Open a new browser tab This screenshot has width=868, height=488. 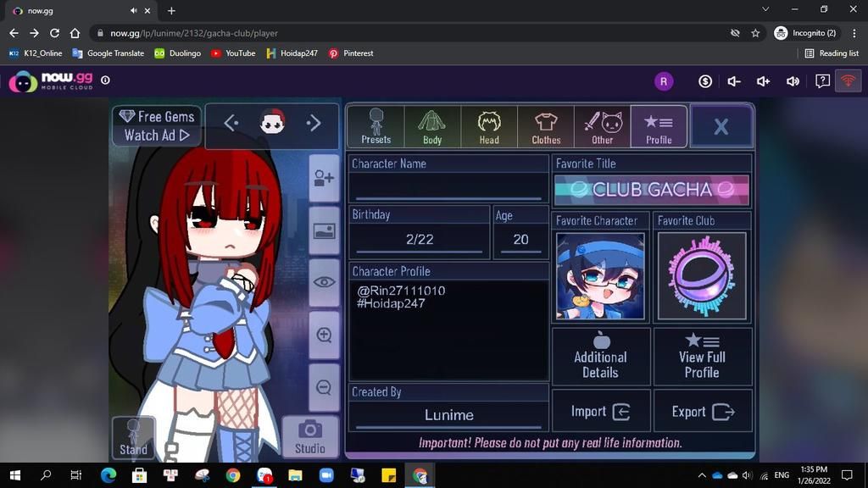tap(171, 10)
